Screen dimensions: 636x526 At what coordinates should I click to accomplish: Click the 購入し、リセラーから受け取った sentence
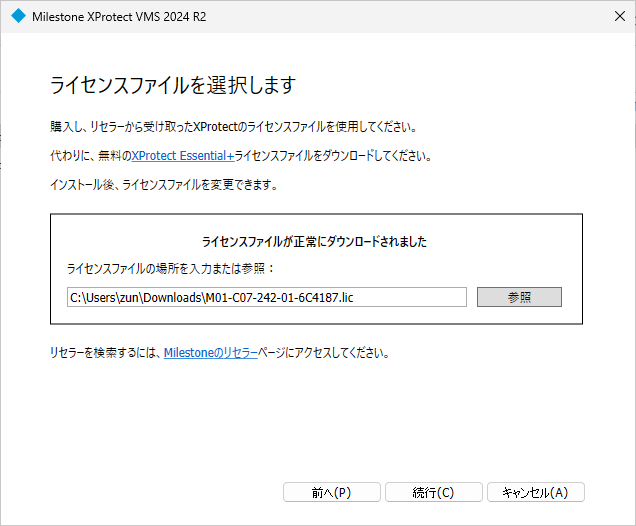click(x=234, y=127)
